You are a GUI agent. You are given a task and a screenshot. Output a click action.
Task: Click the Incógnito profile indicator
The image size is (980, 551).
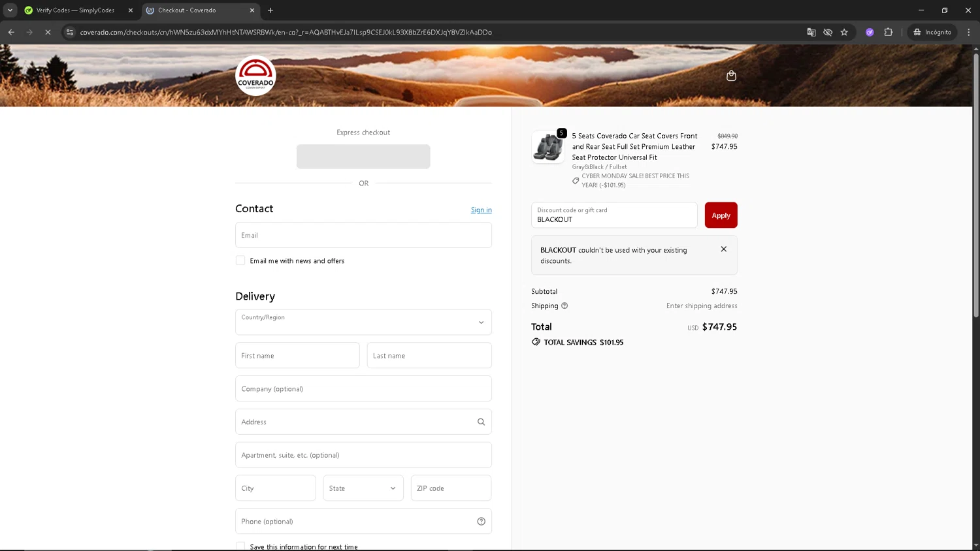(x=932, y=32)
